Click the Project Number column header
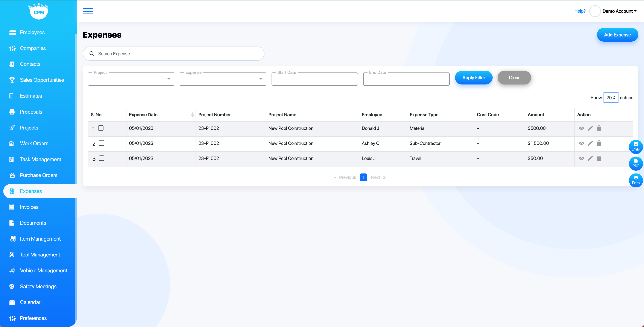Image resolution: width=644 pixels, height=327 pixels. 231,115
